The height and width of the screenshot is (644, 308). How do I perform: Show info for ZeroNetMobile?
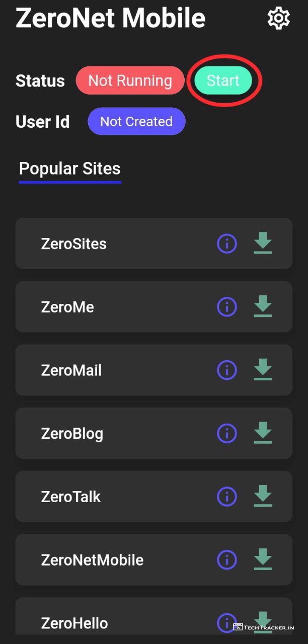(x=227, y=559)
